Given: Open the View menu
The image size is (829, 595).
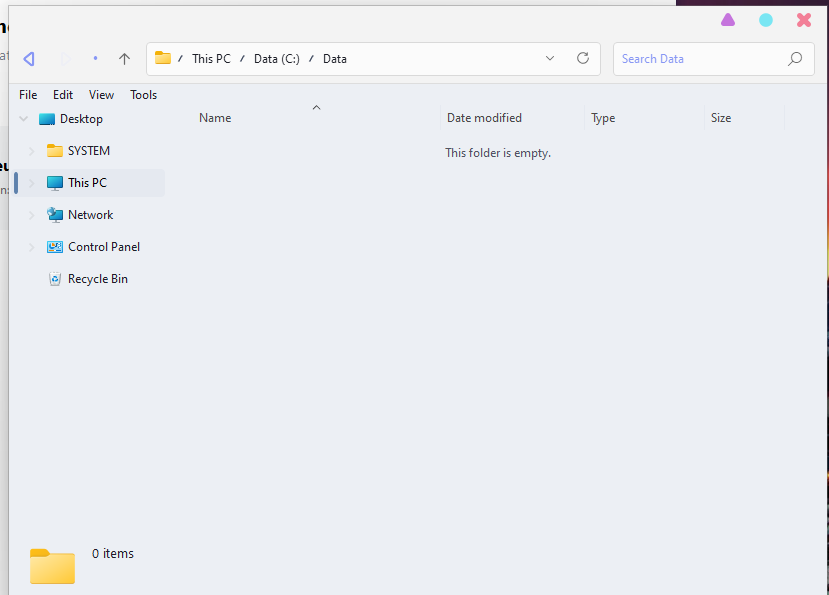Looking at the screenshot, I should click(x=101, y=95).
